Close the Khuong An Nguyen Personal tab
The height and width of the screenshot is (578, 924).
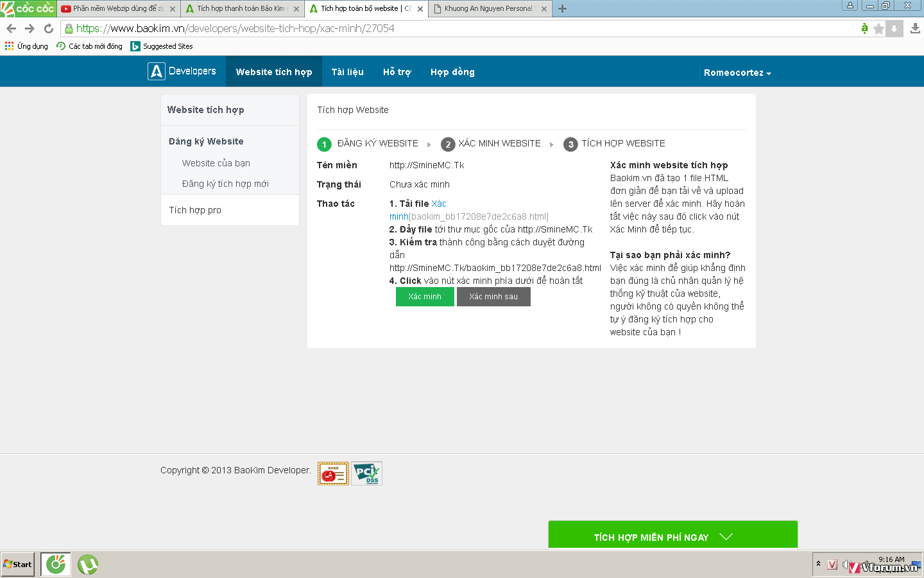click(x=544, y=9)
